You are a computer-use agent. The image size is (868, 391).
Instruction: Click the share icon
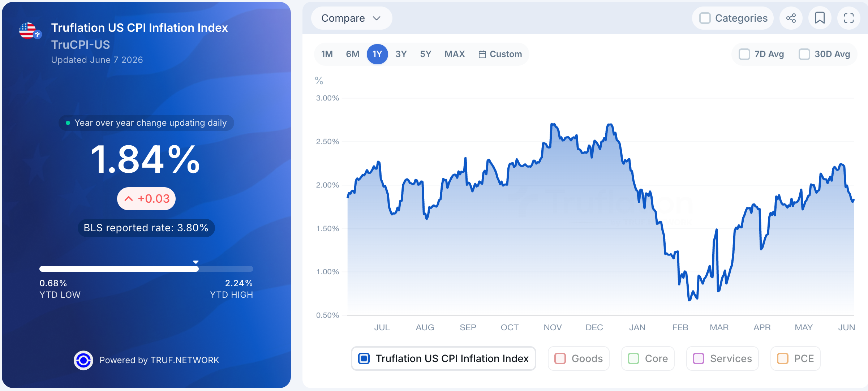point(791,18)
